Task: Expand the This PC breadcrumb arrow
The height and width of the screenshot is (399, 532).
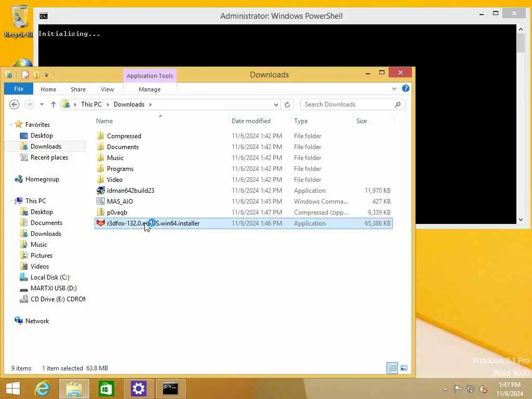Action: click(x=108, y=104)
